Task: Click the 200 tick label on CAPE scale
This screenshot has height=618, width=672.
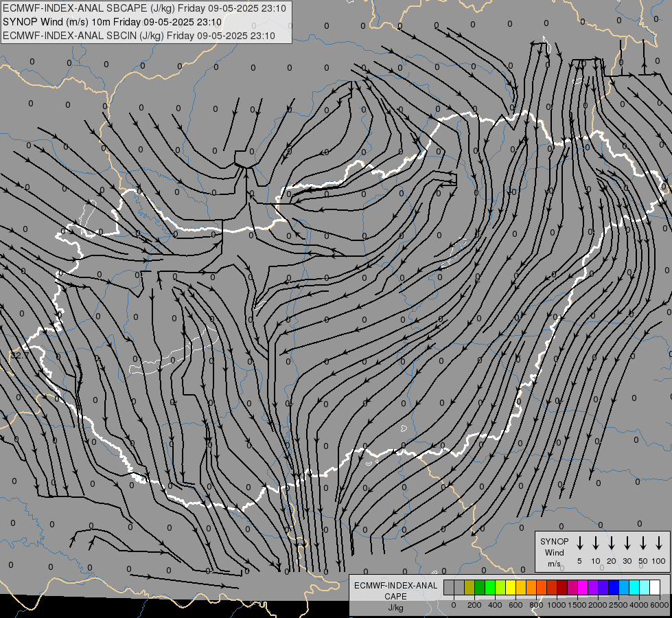Action: point(474,605)
